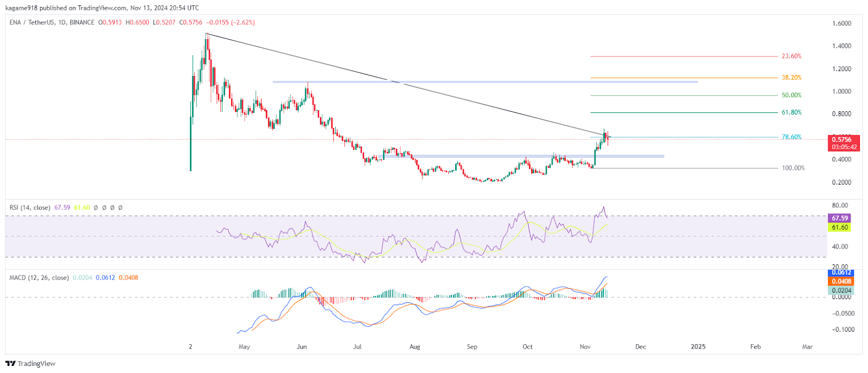
Task: Click the Mar label on time axis
Action: [x=807, y=347]
